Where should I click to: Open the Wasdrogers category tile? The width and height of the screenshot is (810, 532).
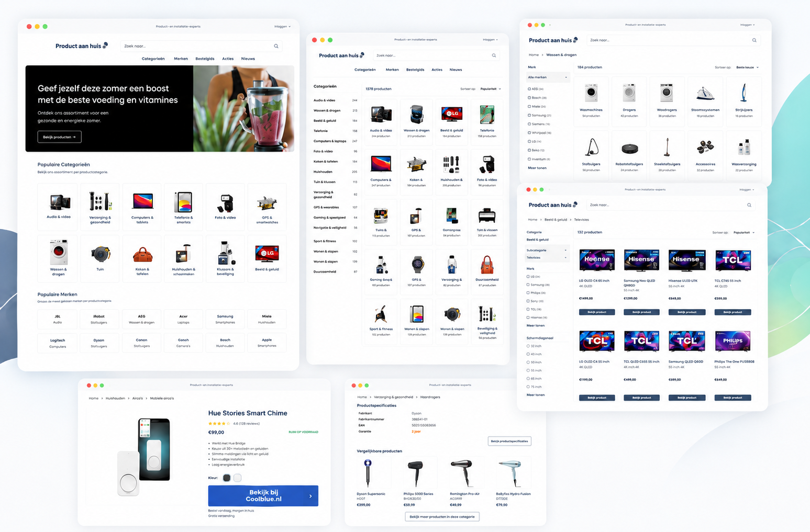click(x=667, y=100)
